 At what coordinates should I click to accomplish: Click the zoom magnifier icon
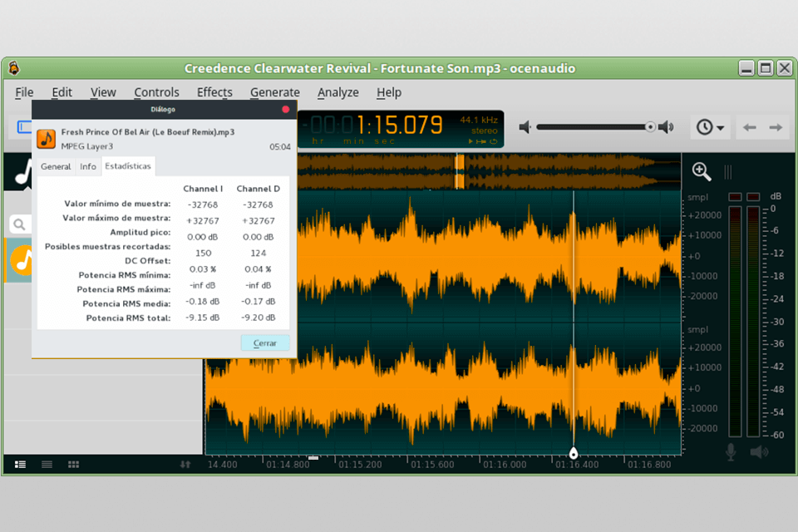click(x=702, y=171)
